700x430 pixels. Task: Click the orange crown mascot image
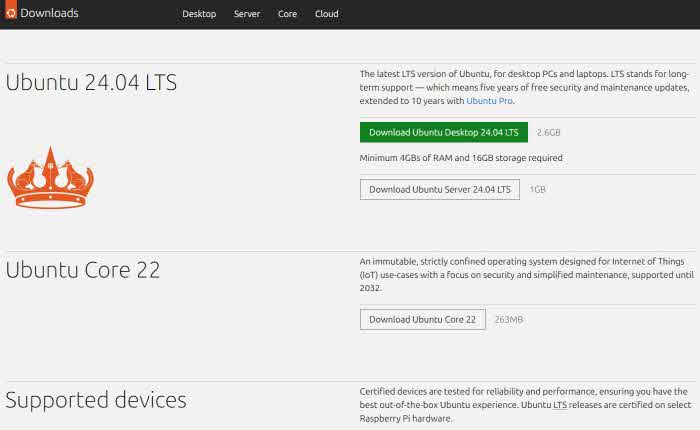(x=50, y=177)
